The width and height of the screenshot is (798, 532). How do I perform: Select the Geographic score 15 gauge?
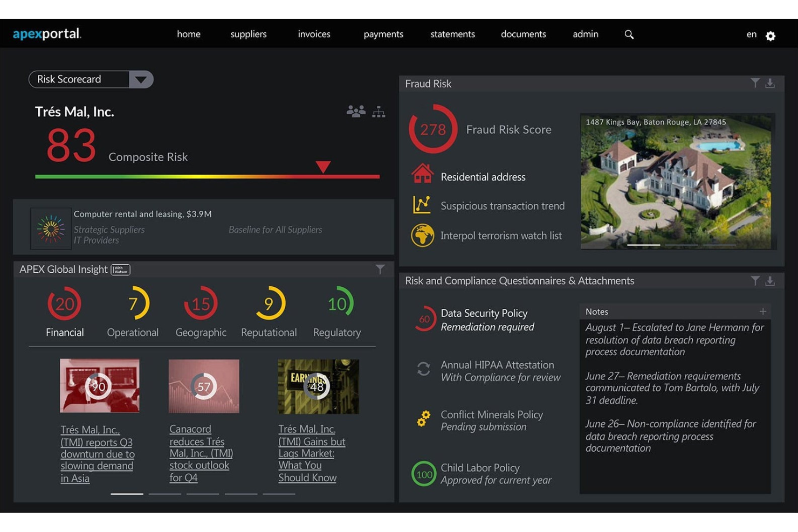201,304
